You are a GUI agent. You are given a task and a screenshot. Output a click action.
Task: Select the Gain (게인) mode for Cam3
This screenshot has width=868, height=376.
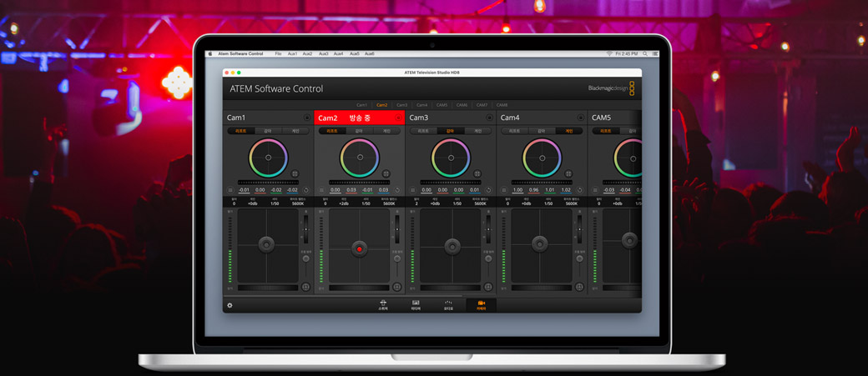[477, 131]
